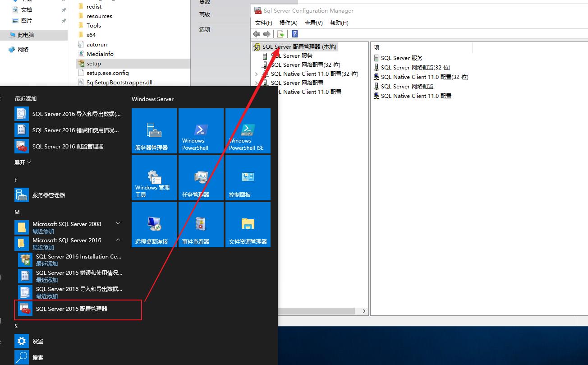This screenshot has width=588, height=365.
Task: Open the 任务管理器 tile
Action: (x=201, y=177)
